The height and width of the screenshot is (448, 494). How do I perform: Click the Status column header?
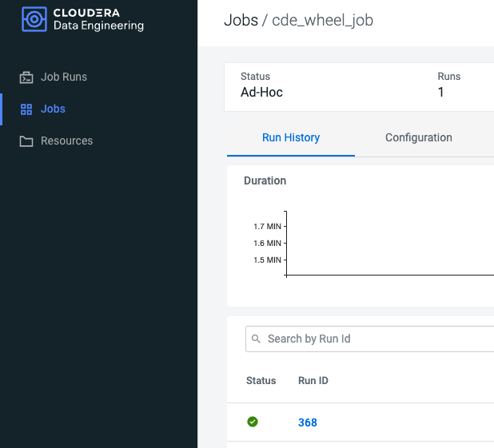pyautogui.click(x=261, y=381)
